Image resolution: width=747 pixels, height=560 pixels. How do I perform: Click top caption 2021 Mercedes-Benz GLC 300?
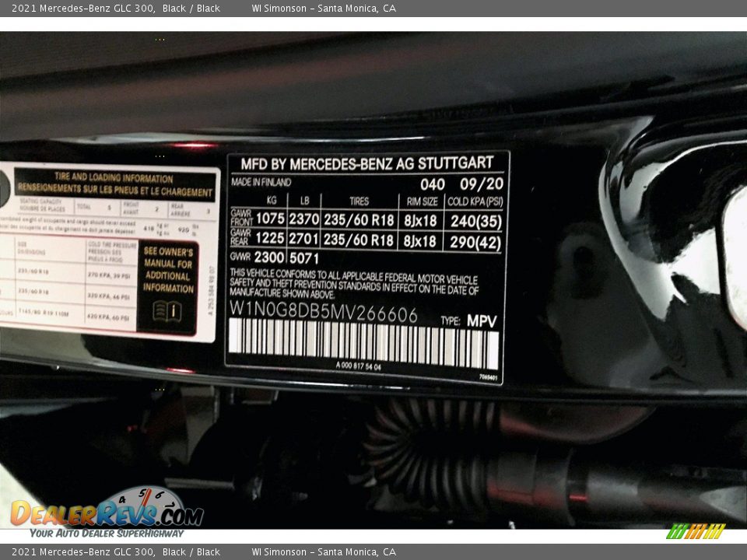(83, 8)
